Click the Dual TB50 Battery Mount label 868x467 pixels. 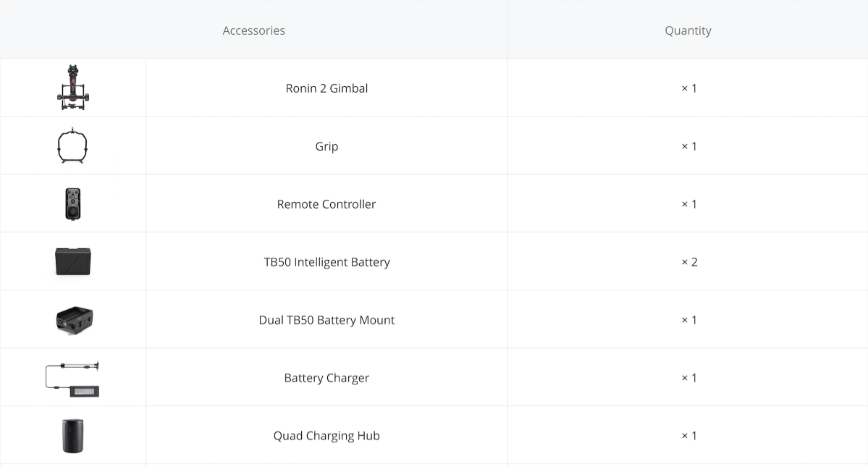[x=326, y=320]
